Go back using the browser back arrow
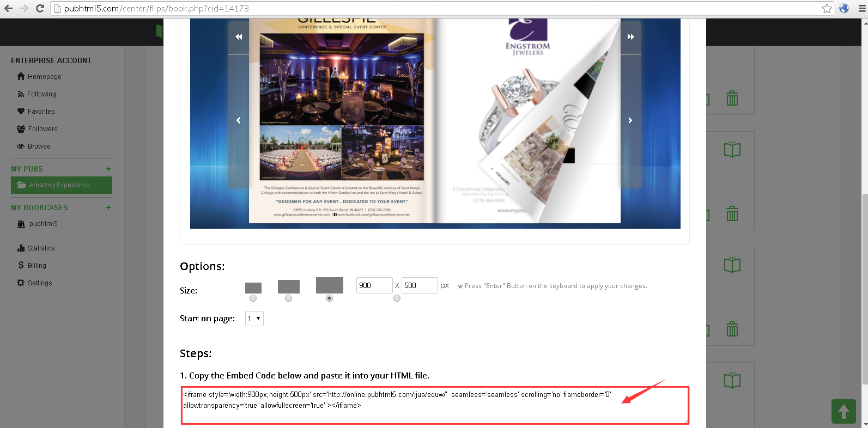Image resolution: width=868 pixels, height=428 pixels. click(8, 8)
